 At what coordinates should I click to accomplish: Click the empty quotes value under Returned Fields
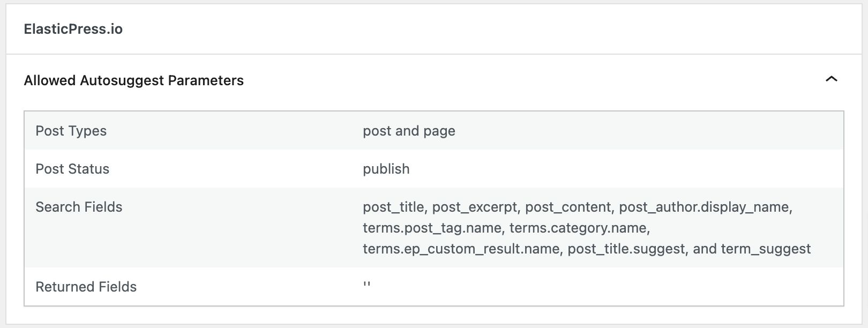pyautogui.click(x=366, y=282)
